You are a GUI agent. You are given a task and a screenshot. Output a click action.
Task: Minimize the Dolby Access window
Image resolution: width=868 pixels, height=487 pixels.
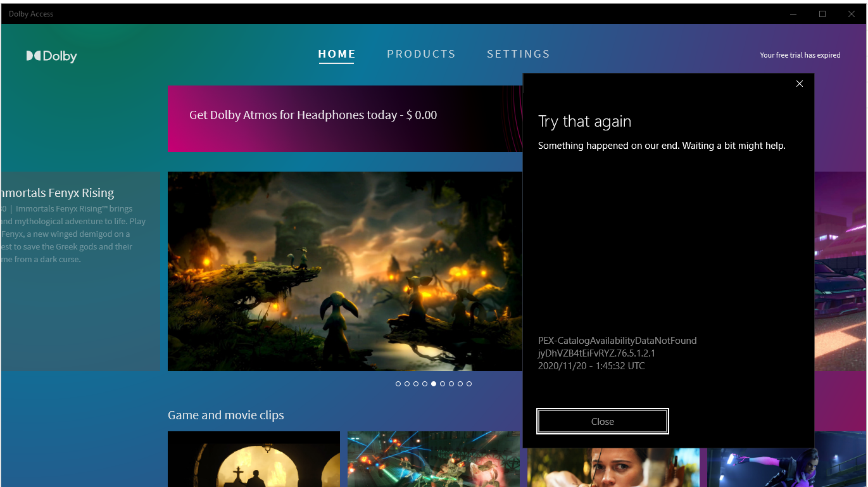tap(793, 14)
